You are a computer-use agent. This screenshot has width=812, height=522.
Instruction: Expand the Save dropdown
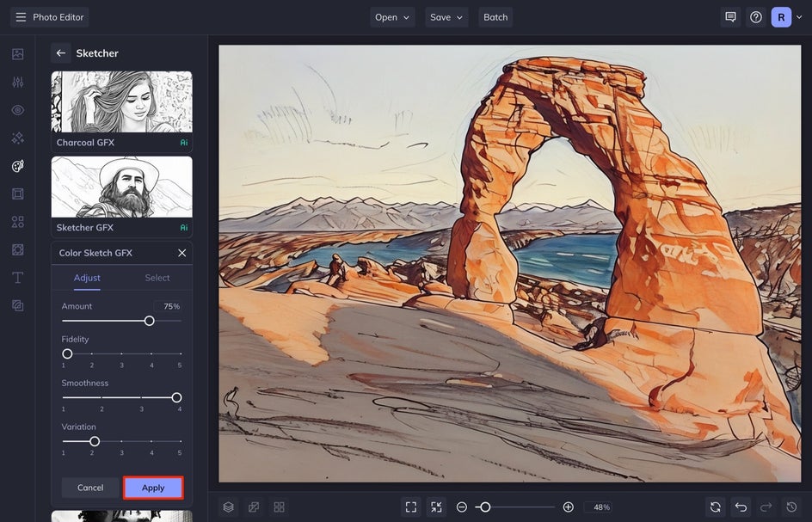tap(446, 17)
